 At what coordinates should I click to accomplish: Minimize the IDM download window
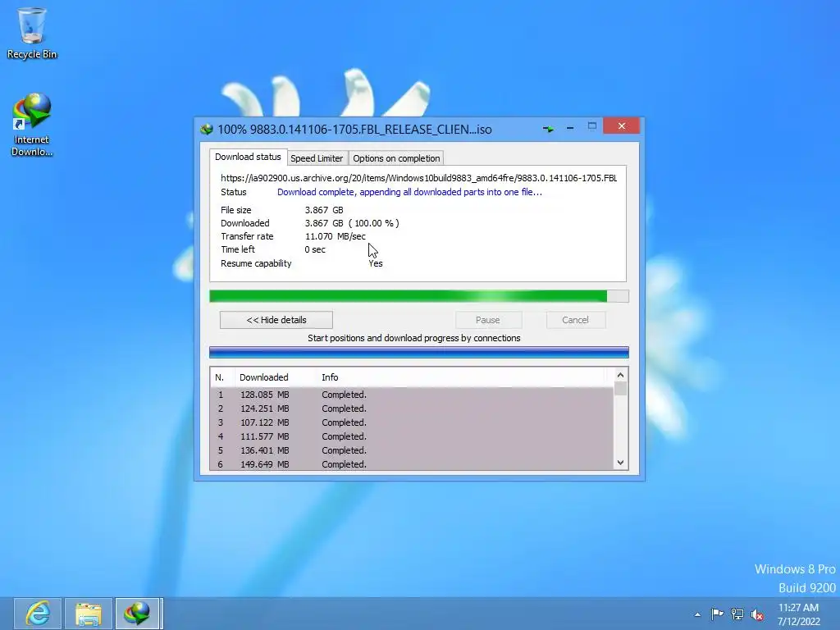[x=570, y=128]
